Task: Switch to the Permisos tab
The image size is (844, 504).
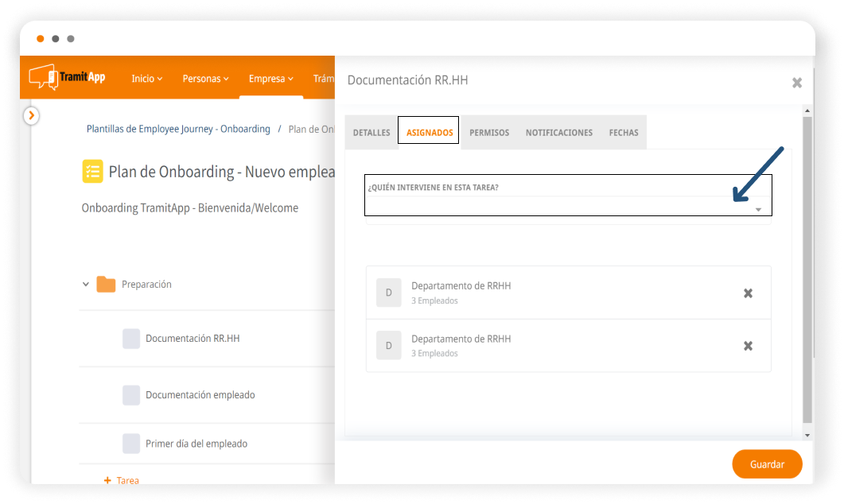Action: tap(489, 133)
